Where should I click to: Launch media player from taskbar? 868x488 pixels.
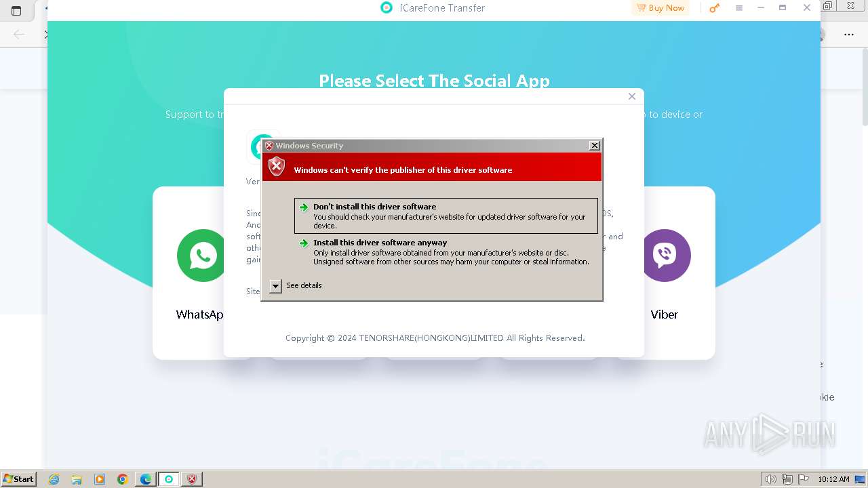click(x=100, y=479)
